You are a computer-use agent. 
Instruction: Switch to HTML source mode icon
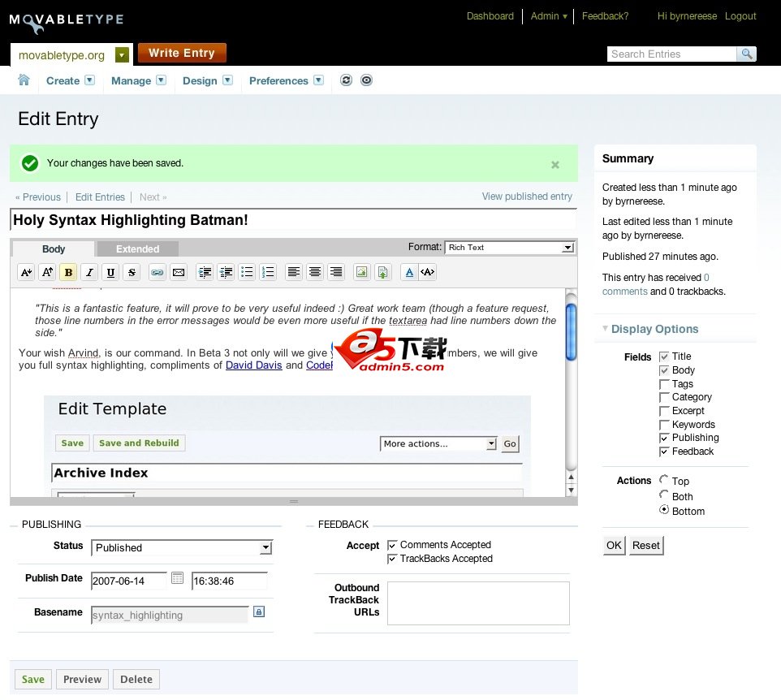[428, 272]
